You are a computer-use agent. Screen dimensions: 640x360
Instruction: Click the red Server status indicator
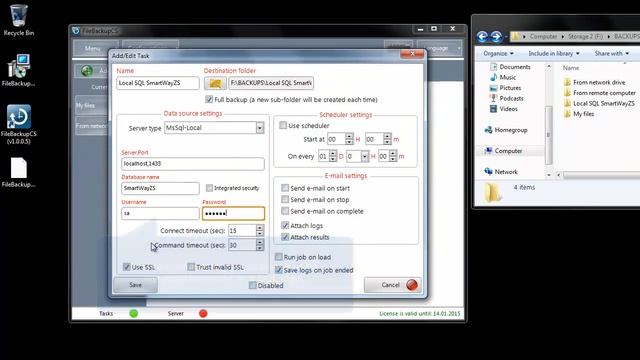point(203,313)
